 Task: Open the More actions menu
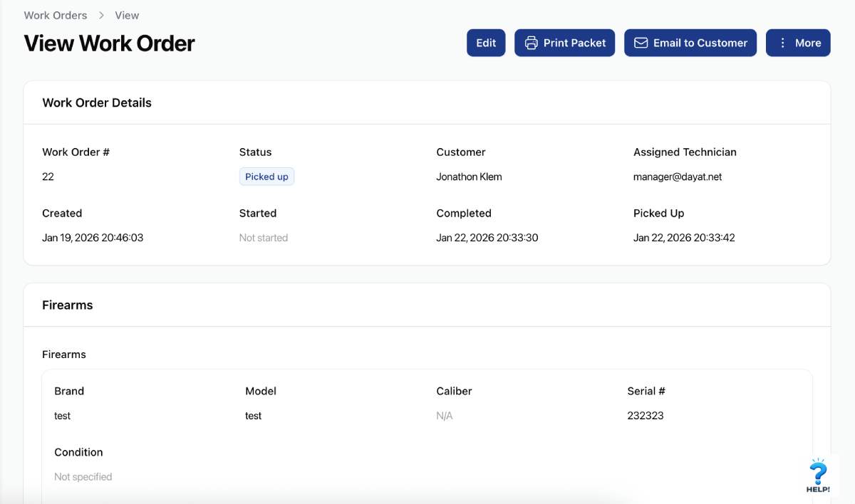(x=798, y=43)
